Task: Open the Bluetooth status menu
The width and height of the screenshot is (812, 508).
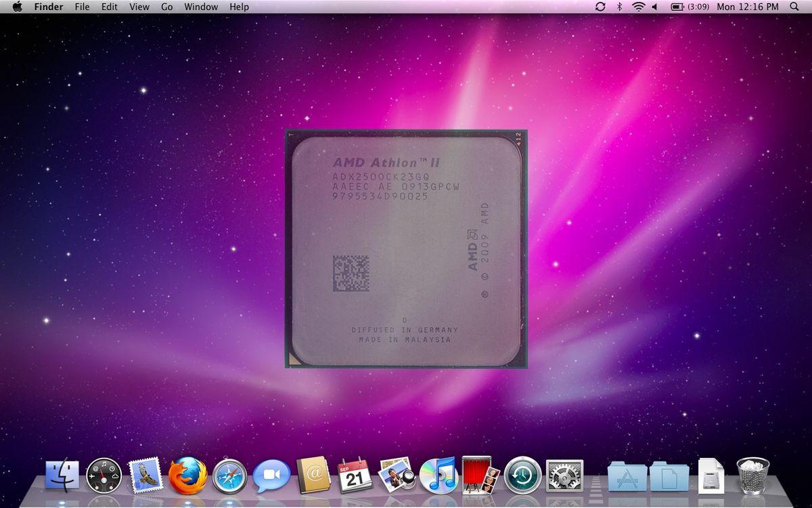Action: [x=618, y=7]
